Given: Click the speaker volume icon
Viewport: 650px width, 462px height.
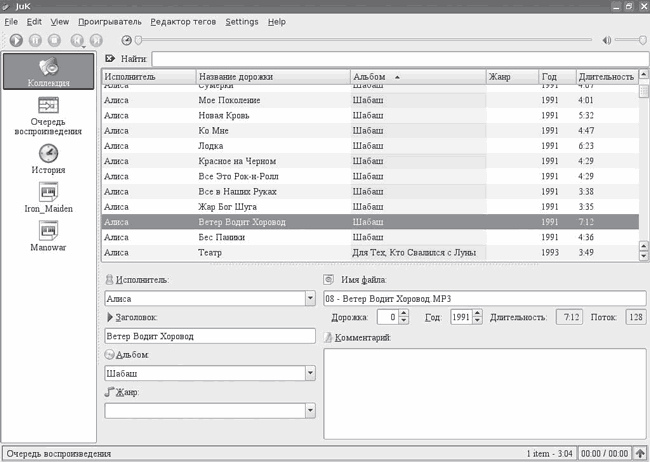Looking at the screenshot, I should (606, 40).
